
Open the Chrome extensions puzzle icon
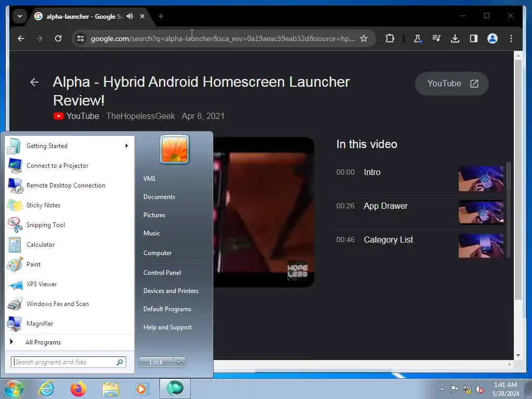pos(390,38)
